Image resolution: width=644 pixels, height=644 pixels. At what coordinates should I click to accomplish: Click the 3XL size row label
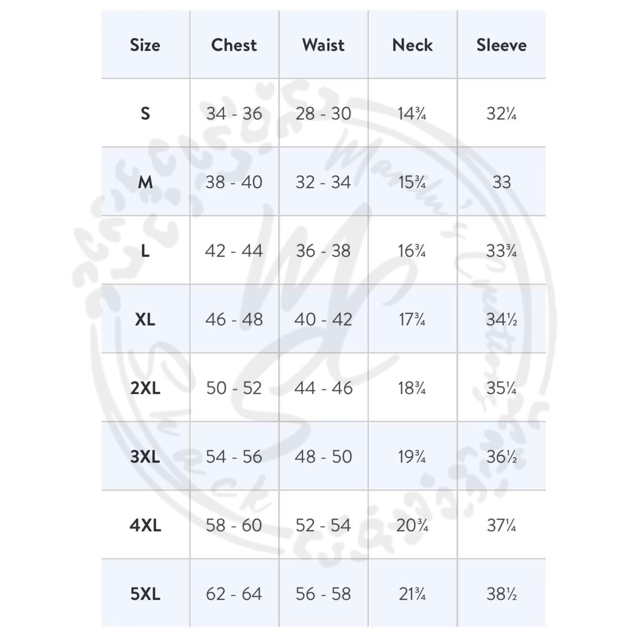click(x=145, y=457)
